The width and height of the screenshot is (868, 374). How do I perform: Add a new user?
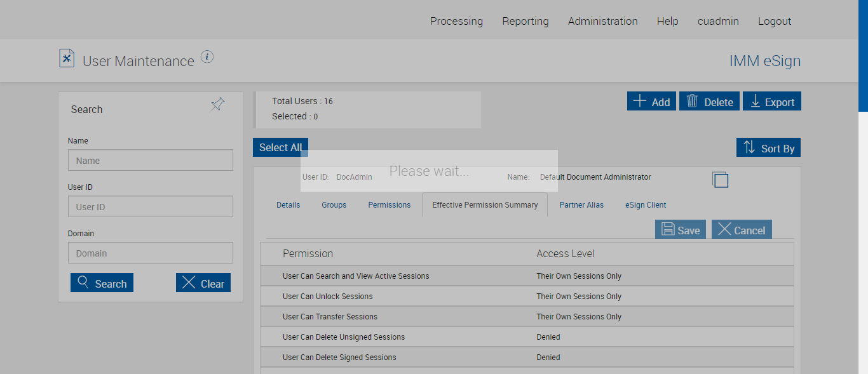(651, 102)
